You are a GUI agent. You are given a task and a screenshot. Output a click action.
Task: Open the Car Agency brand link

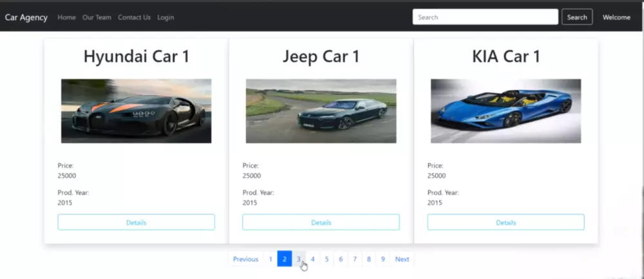26,17
